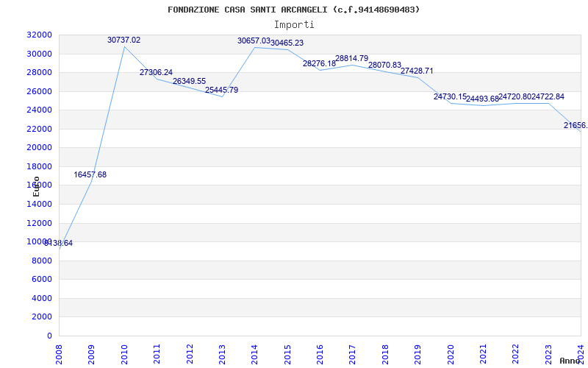This screenshot has height=368, width=588.
Task: Click the x-axis year 2017
Action: click(x=353, y=354)
